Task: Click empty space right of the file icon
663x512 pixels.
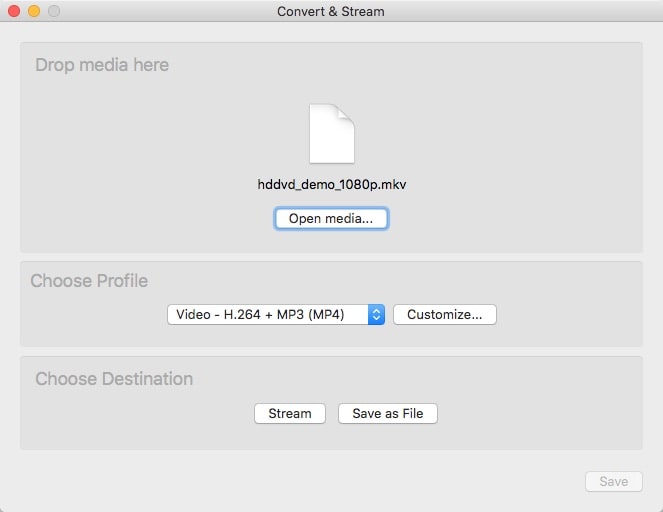Action: click(x=480, y=135)
